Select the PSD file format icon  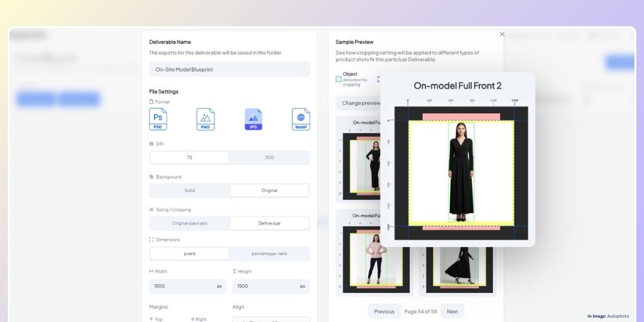[x=158, y=119]
